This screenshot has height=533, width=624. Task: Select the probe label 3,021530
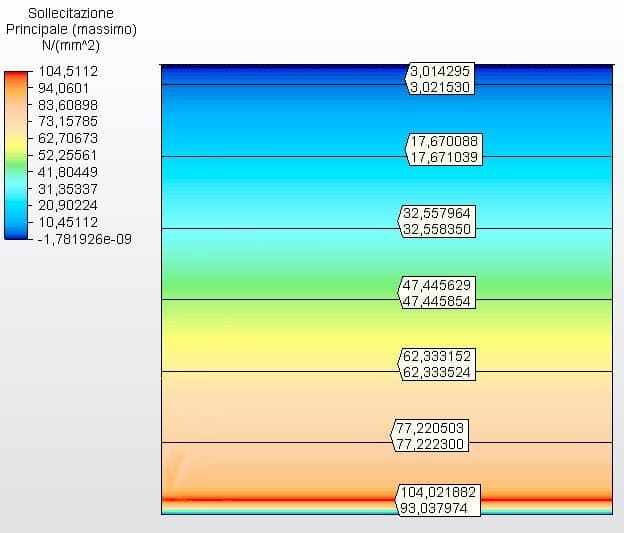click(x=440, y=87)
